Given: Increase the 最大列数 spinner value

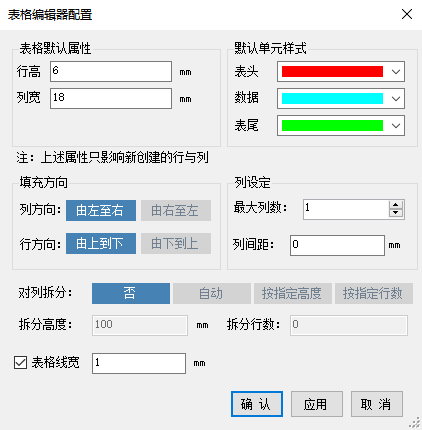Looking at the screenshot, I should pyautogui.click(x=396, y=205).
